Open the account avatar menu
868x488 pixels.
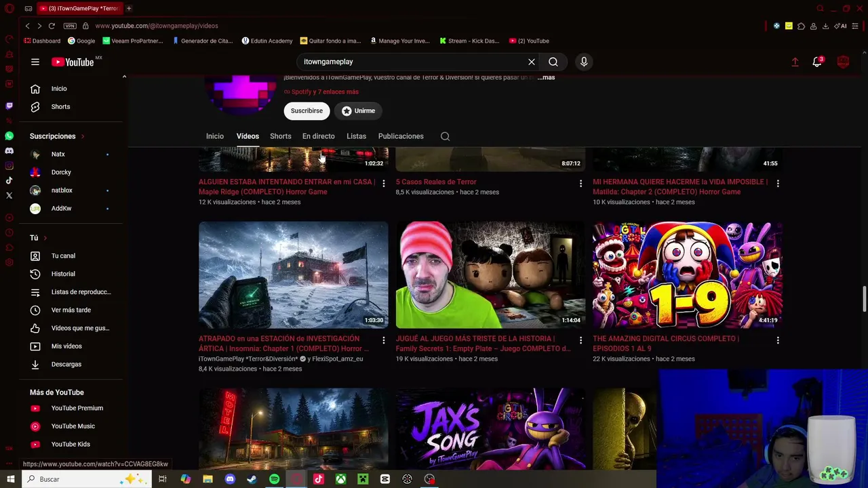844,62
